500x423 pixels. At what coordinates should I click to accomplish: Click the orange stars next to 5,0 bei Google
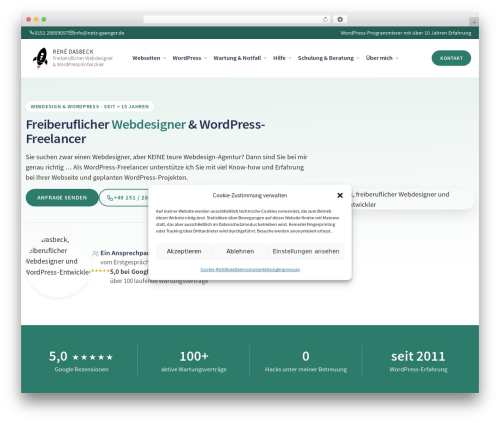pyautogui.click(x=100, y=271)
